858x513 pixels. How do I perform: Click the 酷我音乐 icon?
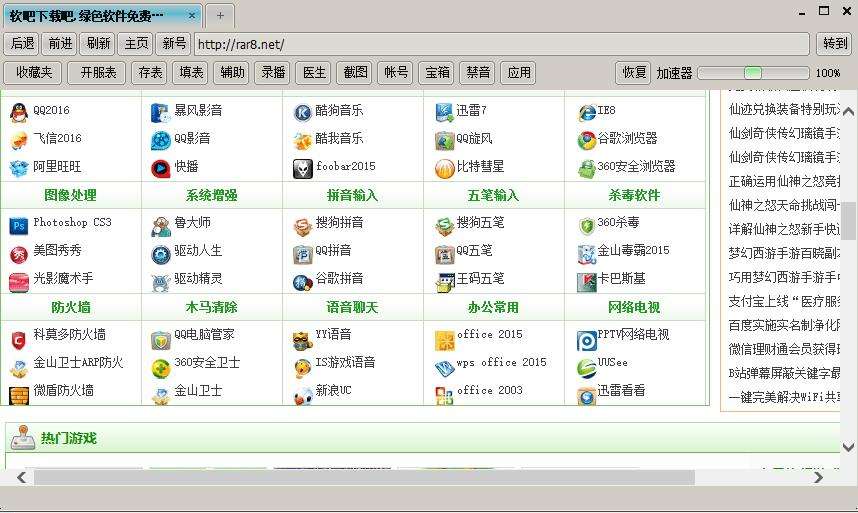(302, 141)
